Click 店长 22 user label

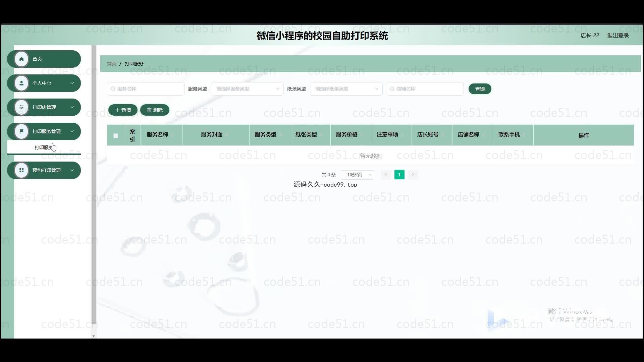[x=590, y=36]
